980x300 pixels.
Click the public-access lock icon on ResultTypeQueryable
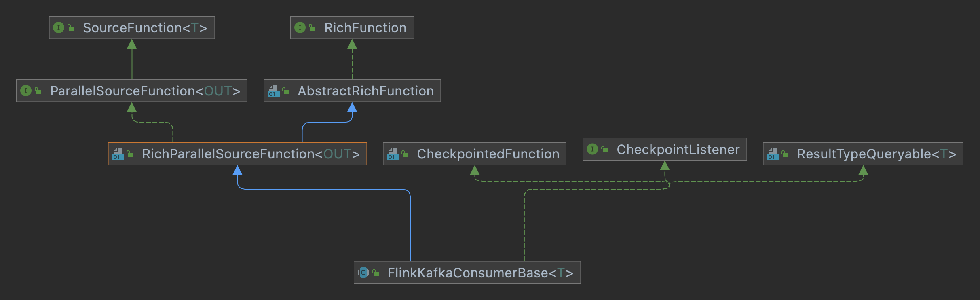tap(785, 154)
